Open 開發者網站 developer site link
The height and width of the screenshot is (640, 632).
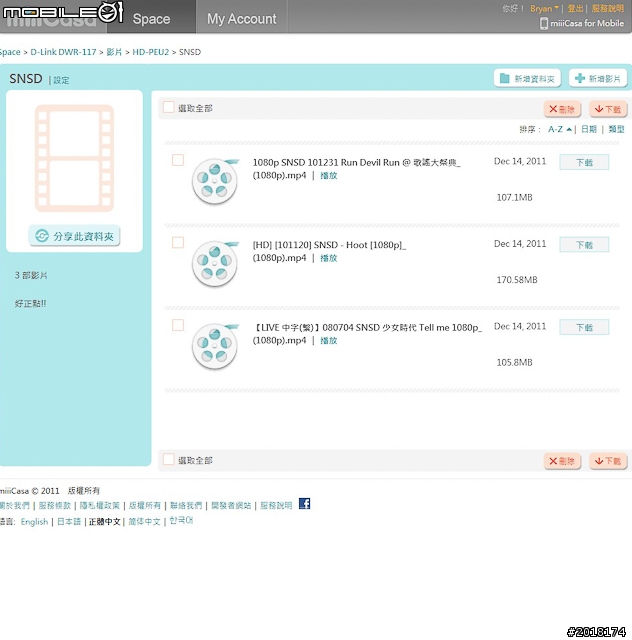point(231,505)
